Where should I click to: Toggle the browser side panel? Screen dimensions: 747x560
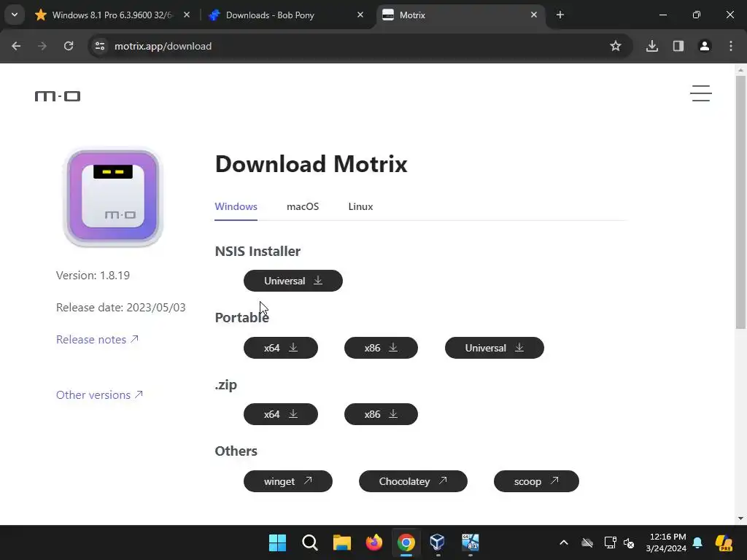[678, 46]
